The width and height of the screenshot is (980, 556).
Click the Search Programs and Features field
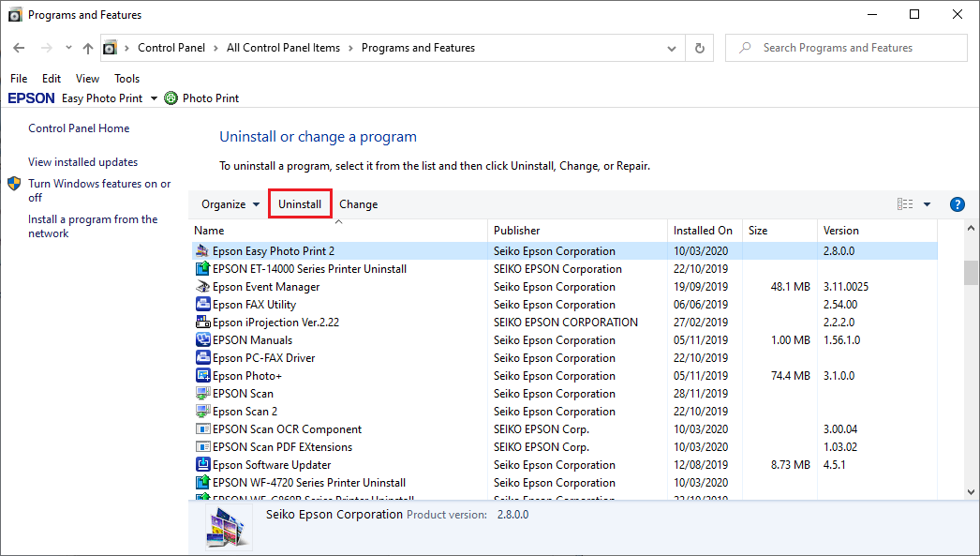tap(846, 48)
